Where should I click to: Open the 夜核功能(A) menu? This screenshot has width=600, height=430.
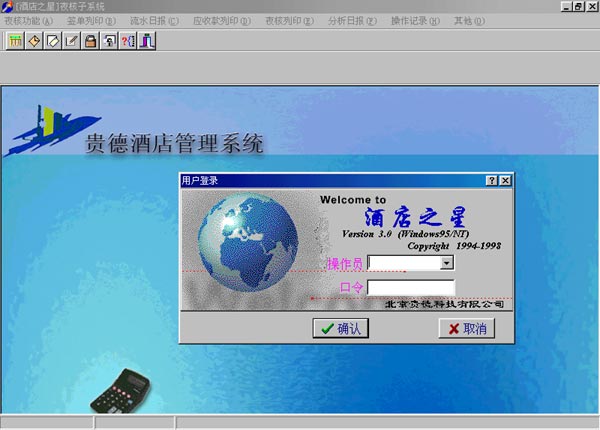[x=29, y=21]
